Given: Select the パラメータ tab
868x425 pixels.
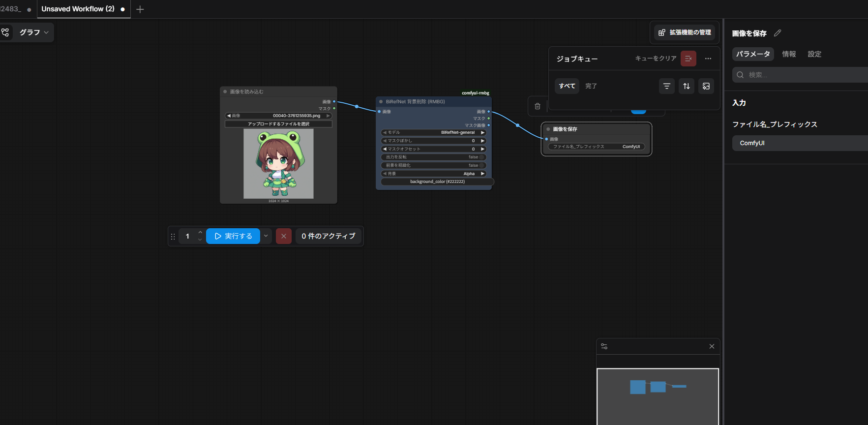Looking at the screenshot, I should pyautogui.click(x=753, y=54).
